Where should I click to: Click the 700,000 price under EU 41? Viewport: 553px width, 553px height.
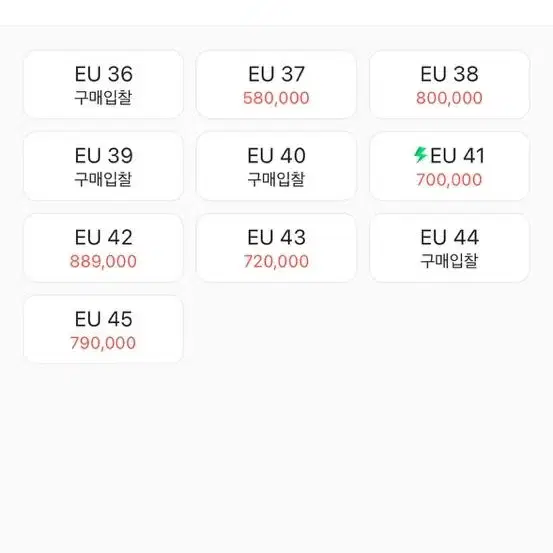click(x=449, y=180)
